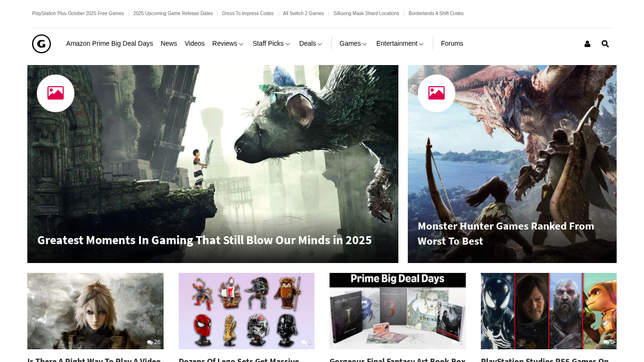Open comments on the Final Fantasy art book thumbnail
Screen dimensions: 644x362
click(x=458, y=342)
